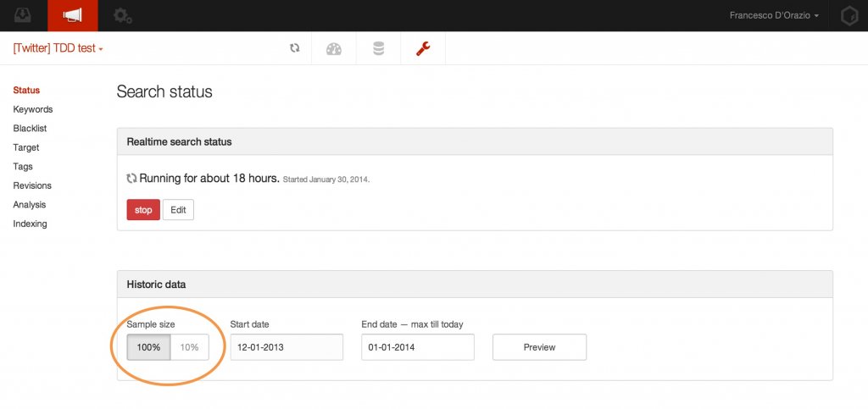868x409 pixels.
Task: Switch sample size to 10%
Action: (190, 347)
